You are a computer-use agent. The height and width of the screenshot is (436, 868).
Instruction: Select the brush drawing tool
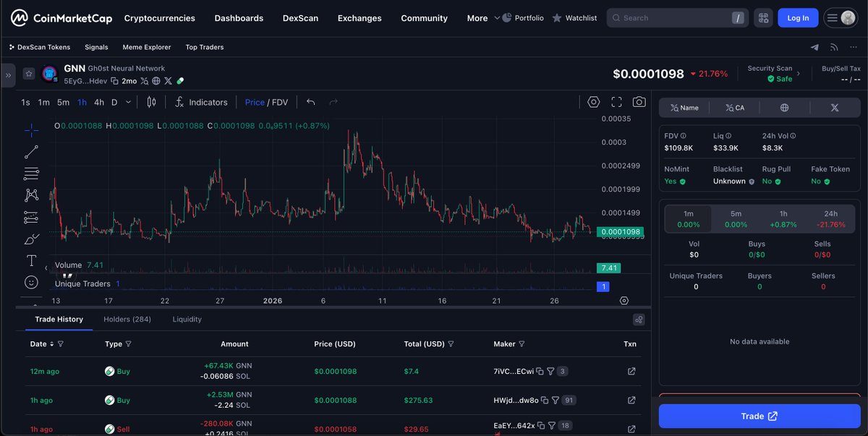[31, 239]
